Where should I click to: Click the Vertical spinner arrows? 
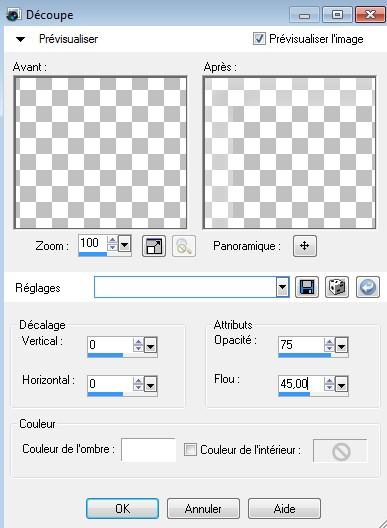click(x=138, y=345)
